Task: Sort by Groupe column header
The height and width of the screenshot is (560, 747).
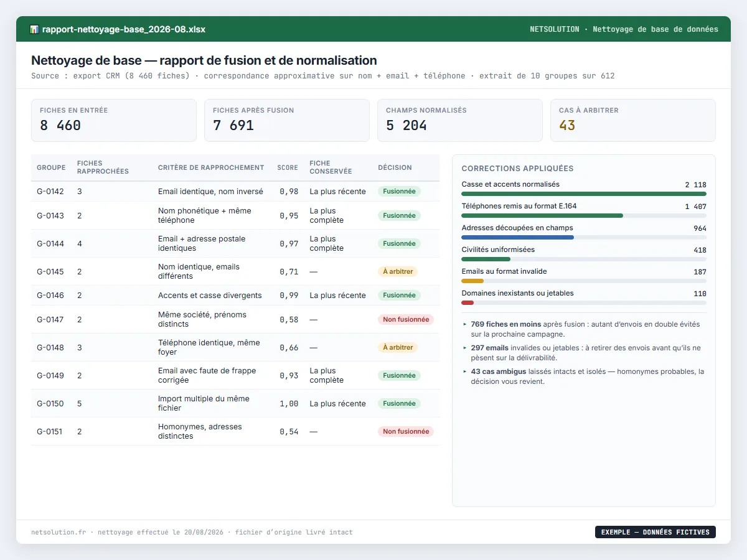Action: pyautogui.click(x=51, y=167)
